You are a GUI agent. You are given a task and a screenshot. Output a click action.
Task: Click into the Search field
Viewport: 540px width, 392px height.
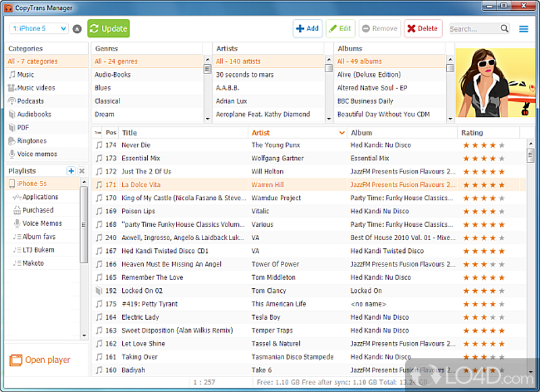tap(474, 29)
